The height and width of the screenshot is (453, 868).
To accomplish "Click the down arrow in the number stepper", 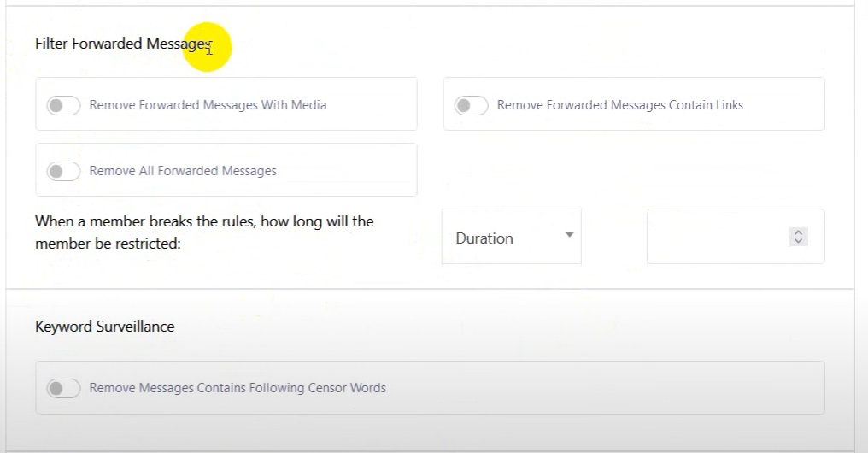I will [798, 242].
